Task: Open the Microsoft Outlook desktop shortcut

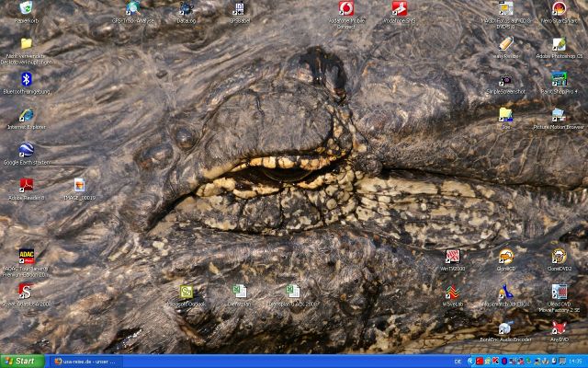Action: click(x=187, y=292)
